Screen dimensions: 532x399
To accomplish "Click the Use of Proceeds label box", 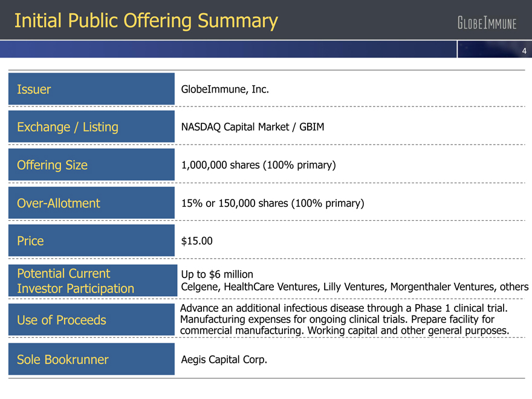I will click(x=91, y=320).
